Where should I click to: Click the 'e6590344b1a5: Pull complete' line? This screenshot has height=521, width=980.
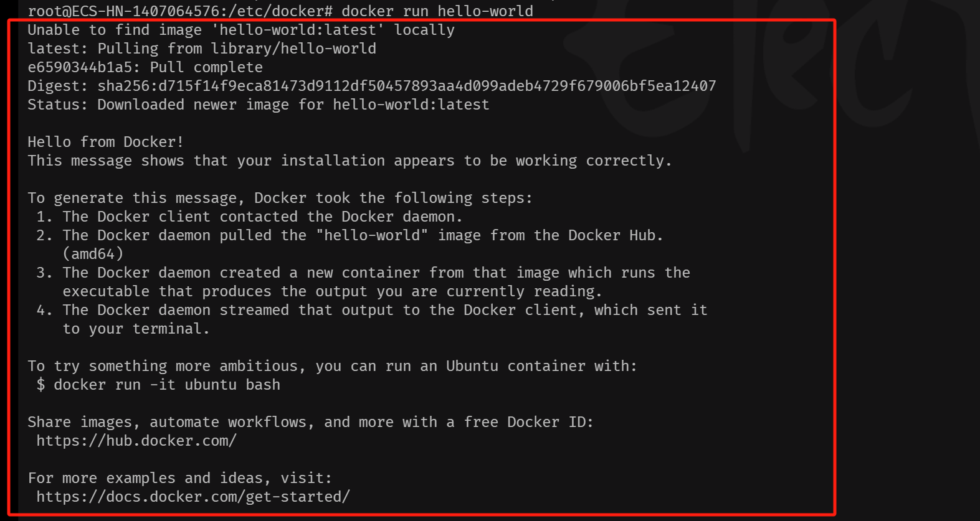pos(145,67)
